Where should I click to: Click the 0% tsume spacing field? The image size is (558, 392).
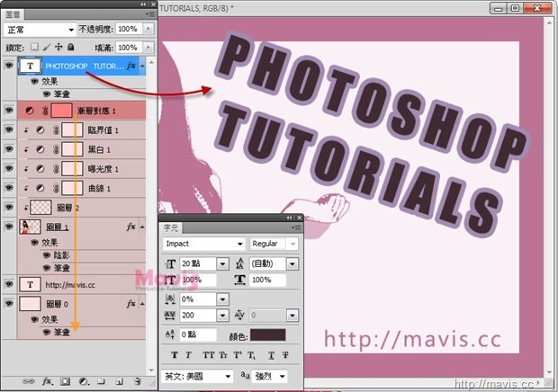point(198,299)
